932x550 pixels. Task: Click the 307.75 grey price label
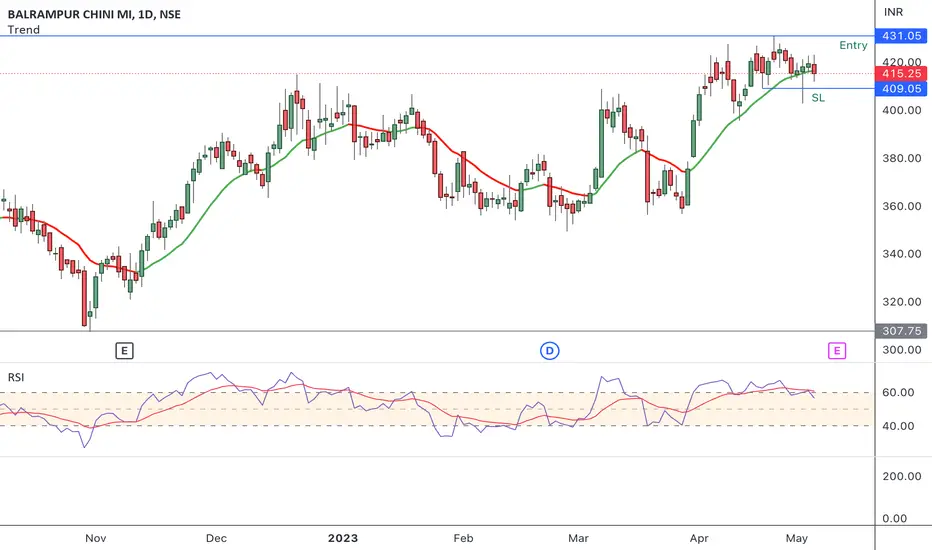point(901,331)
